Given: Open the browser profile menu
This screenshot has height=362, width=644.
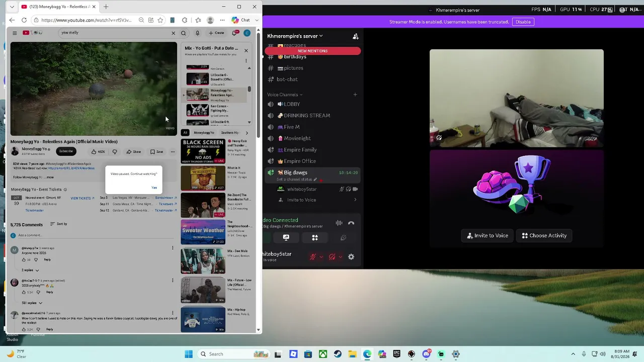Looking at the screenshot, I should (x=210, y=20).
